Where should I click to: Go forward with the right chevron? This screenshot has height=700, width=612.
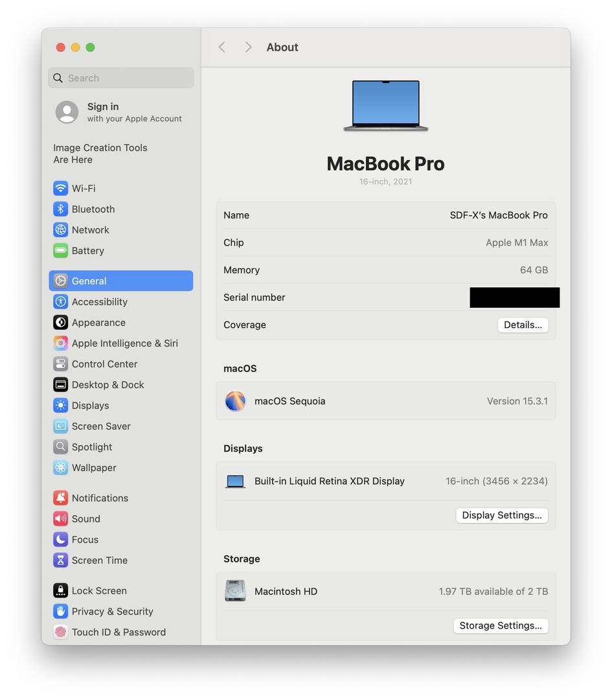(x=249, y=47)
